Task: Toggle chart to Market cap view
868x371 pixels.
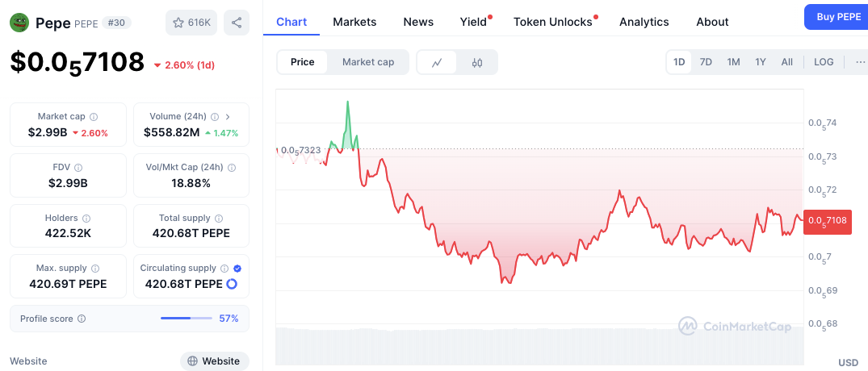Action: 368,62
